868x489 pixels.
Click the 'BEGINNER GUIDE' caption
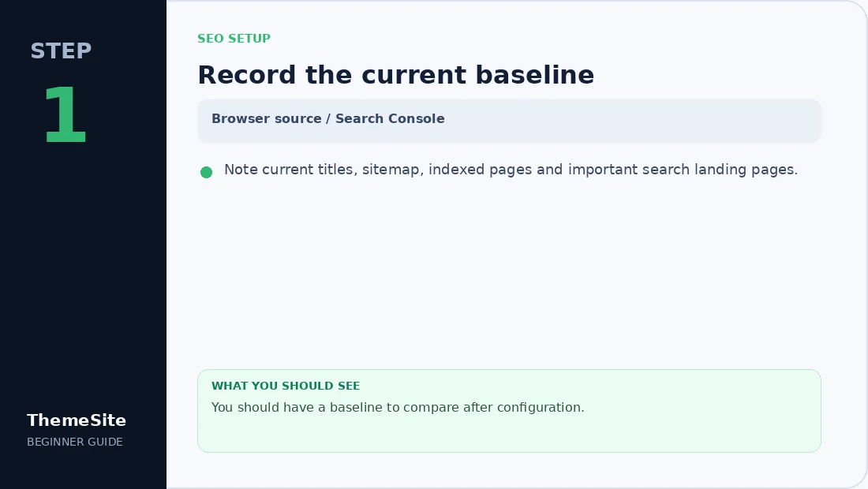click(75, 442)
